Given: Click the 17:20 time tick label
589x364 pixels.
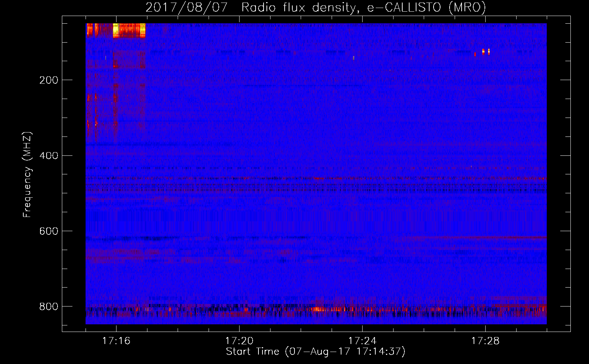Looking at the screenshot, I should coord(239,341).
